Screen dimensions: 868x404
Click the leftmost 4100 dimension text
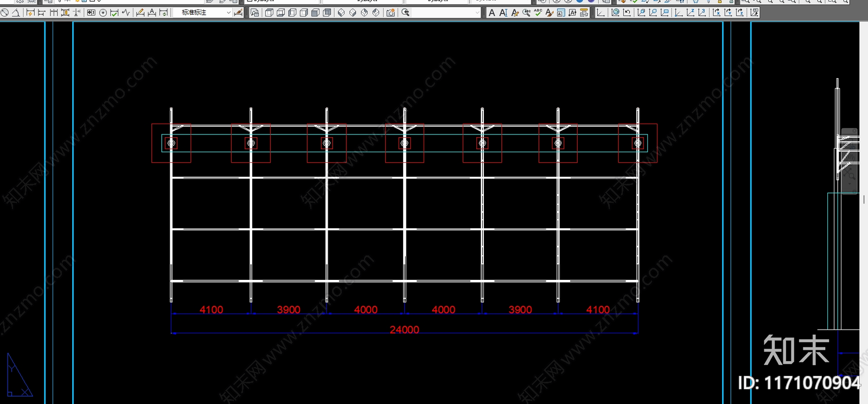point(211,310)
